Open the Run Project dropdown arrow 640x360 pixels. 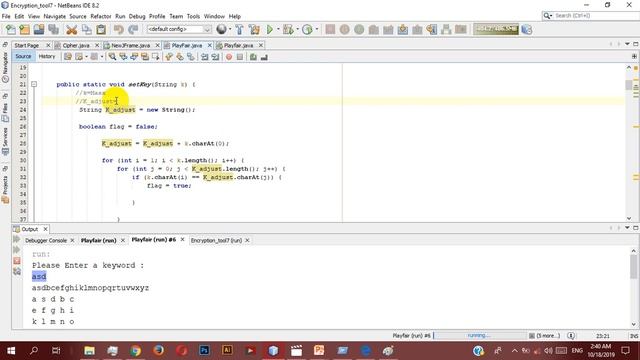pyautogui.click(x=278, y=29)
